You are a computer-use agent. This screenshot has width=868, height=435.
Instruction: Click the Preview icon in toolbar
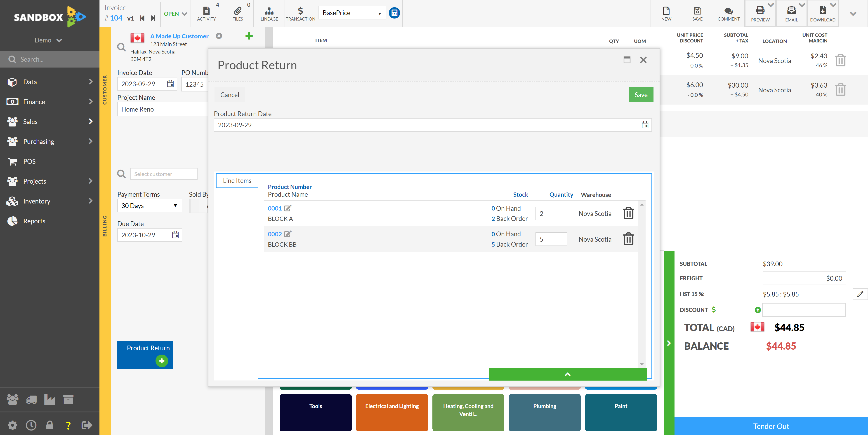click(759, 12)
